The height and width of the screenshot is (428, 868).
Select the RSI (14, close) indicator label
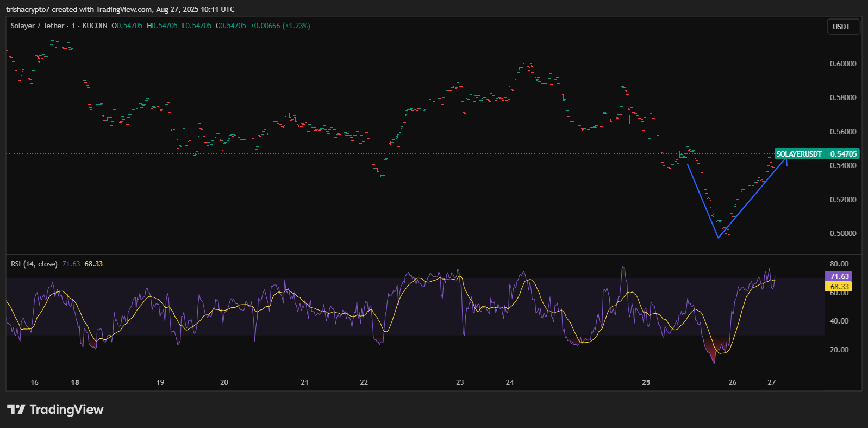tap(34, 264)
